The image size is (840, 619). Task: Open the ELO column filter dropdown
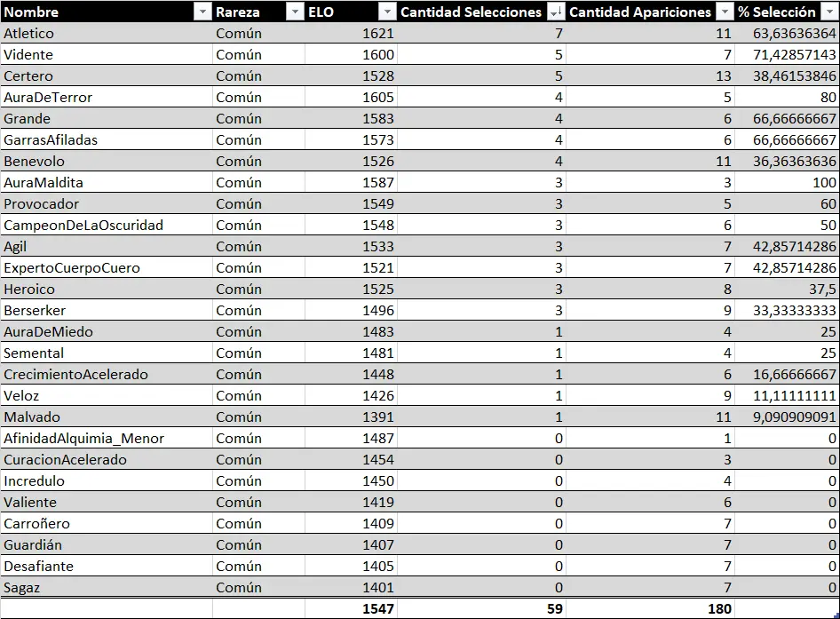[x=386, y=12]
